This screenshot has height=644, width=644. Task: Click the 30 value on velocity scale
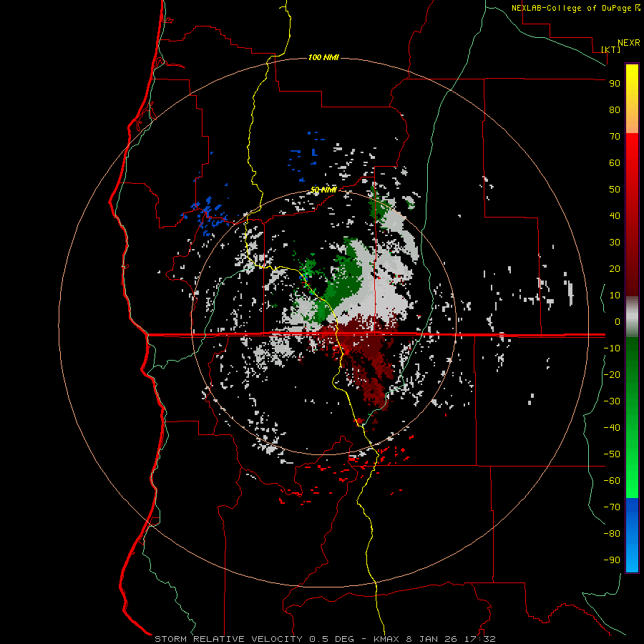pyautogui.click(x=615, y=243)
